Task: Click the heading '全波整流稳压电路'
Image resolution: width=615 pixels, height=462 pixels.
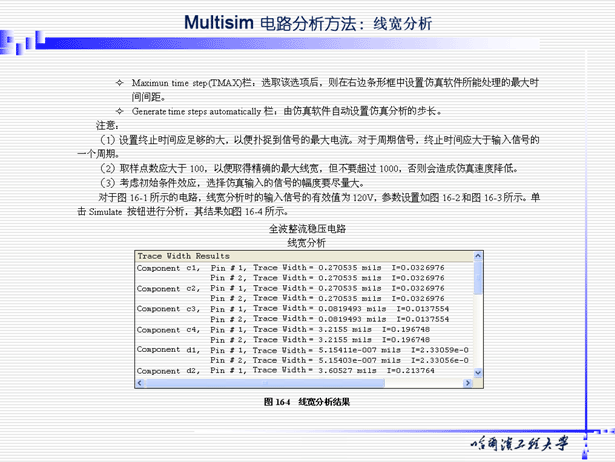Action: [307, 229]
